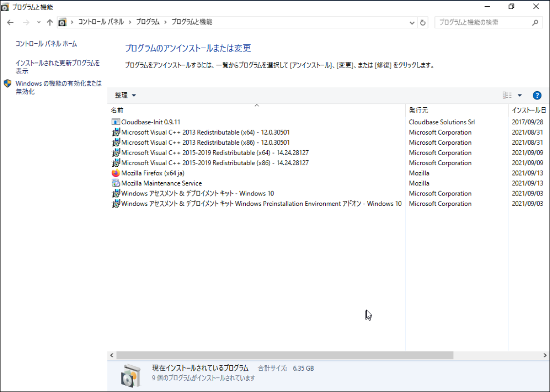Image resolution: width=550 pixels, height=392 pixels.
Task: Minimize the プログラムと機能 window
Action: (487, 7)
